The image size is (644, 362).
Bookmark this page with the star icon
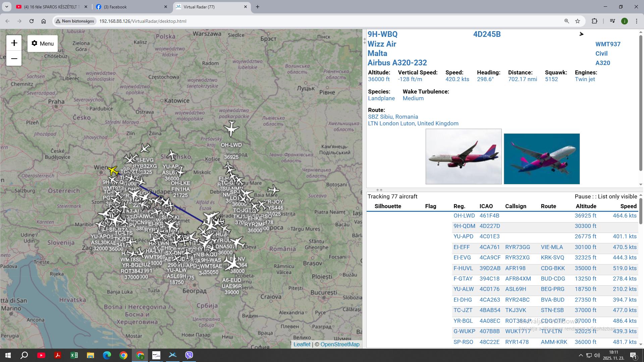578,21
